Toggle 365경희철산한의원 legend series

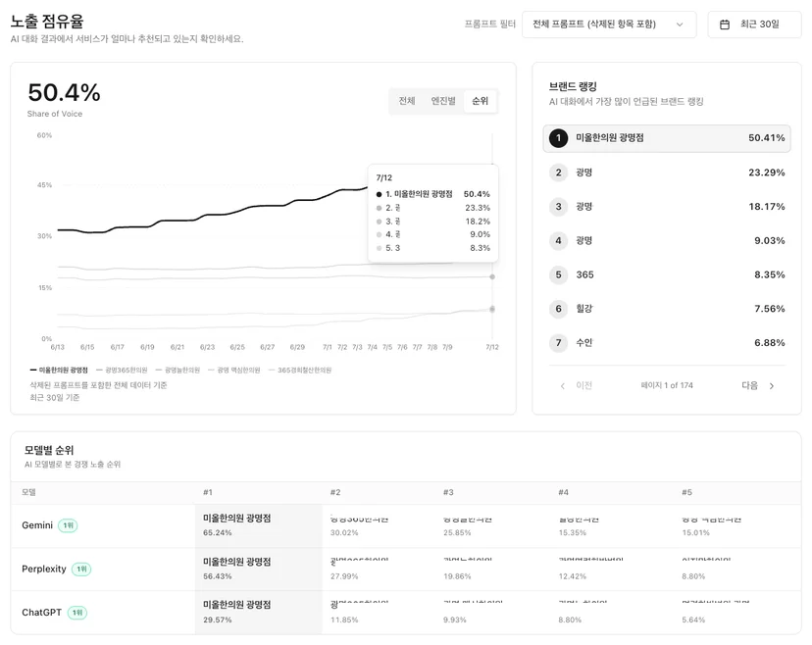300,371
